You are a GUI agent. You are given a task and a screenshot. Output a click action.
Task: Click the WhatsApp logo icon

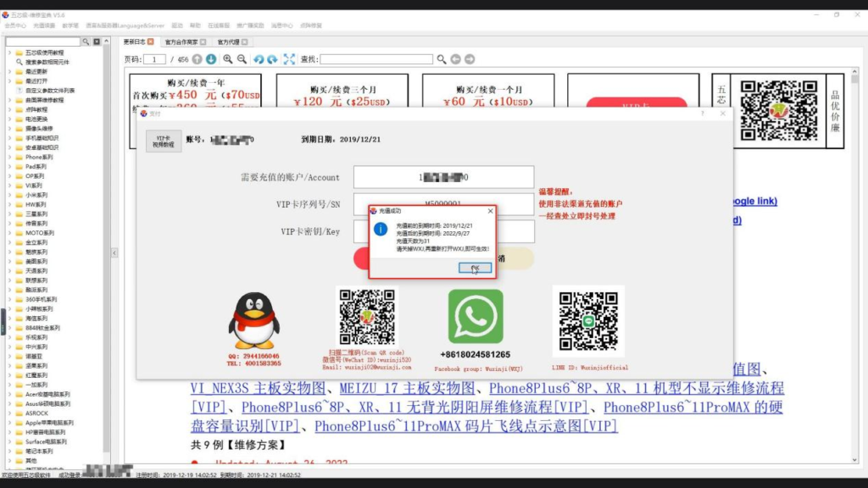click(476, 317)
